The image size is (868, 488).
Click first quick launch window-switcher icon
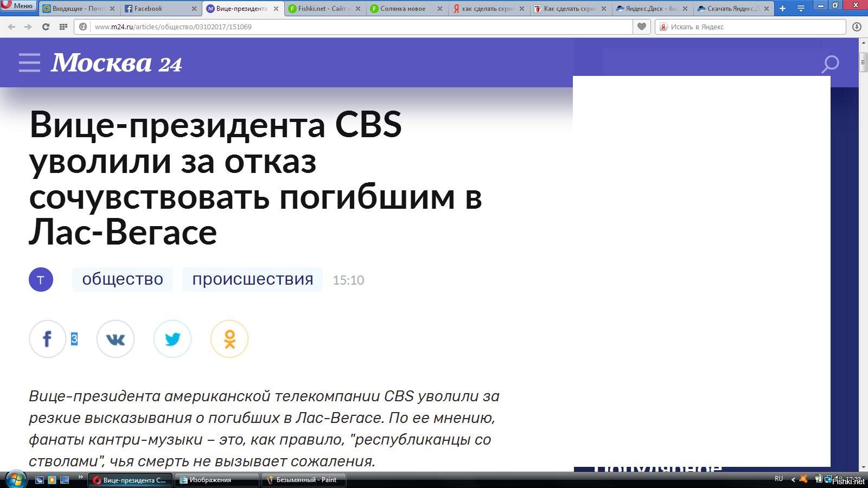(x=39, y=480)
